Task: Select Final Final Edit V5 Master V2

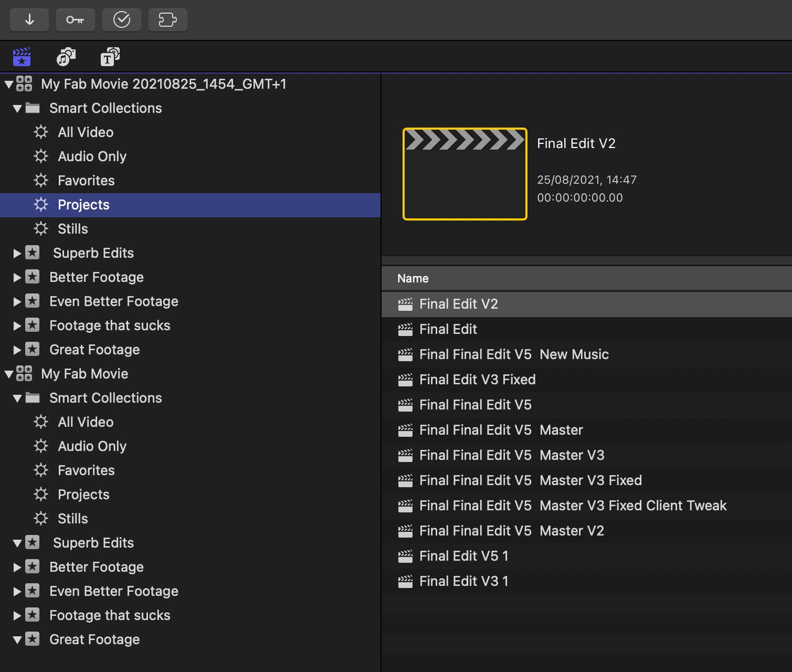Action: tap(587, 531)
